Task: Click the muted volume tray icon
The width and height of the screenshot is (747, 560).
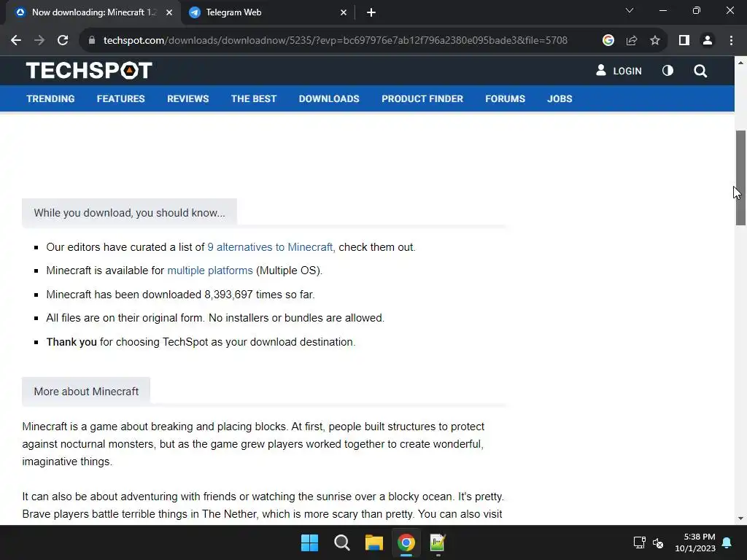Action: [x=658, y=542]
